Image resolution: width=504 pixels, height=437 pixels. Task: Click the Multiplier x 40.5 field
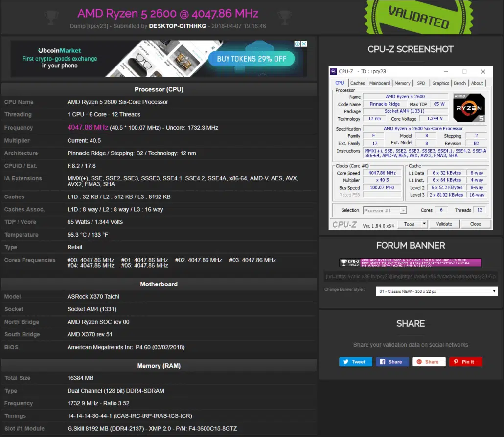[382, 180]
